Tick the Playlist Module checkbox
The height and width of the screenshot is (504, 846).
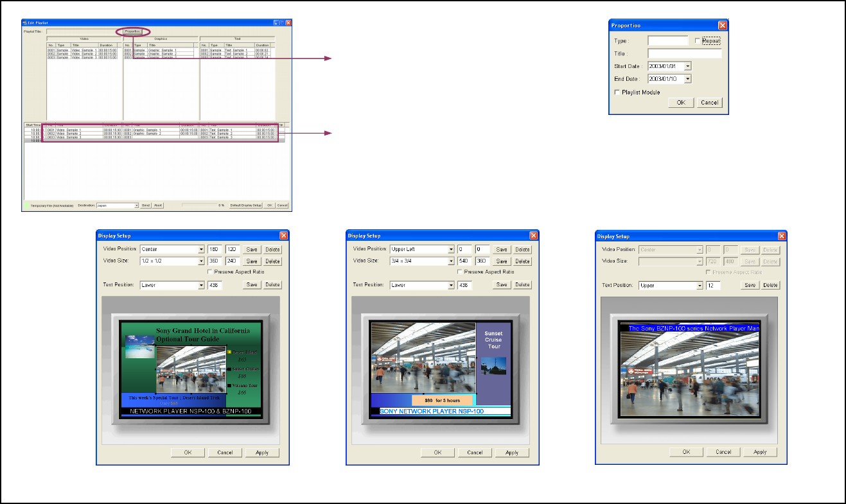617,92
